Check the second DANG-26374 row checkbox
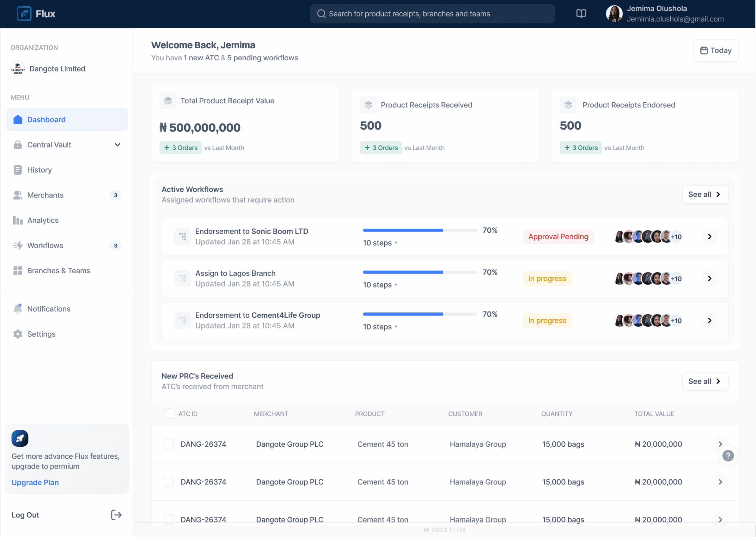 (169, 482)
